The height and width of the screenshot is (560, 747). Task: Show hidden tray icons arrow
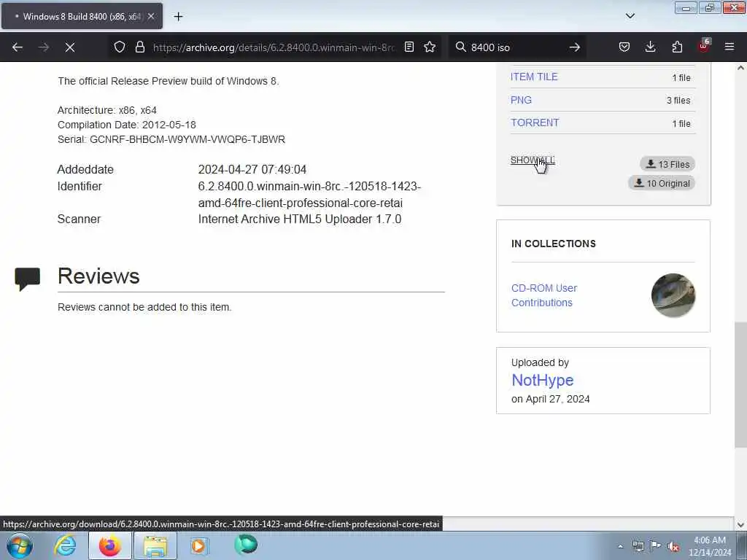coord(620,547)
